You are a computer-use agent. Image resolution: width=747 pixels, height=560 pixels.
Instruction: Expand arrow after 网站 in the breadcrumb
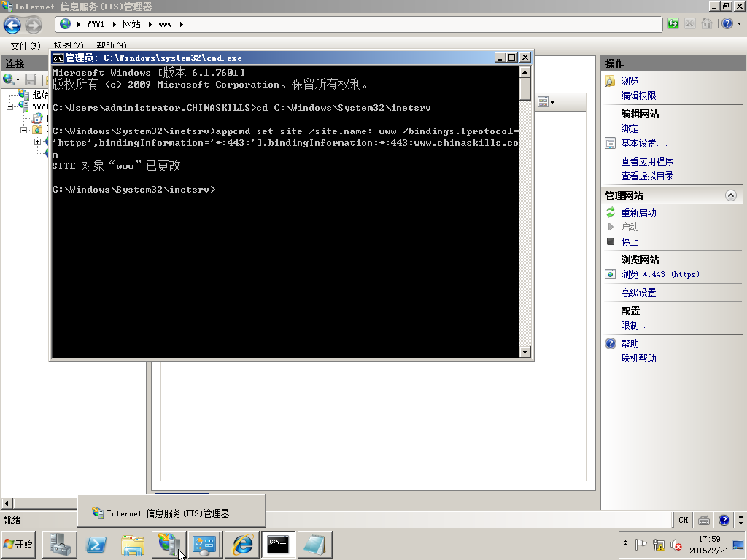150,24
